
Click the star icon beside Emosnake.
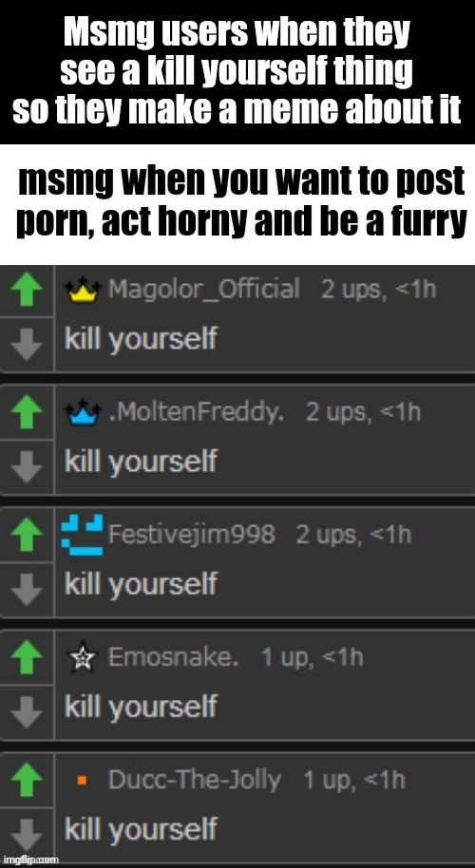click(83, 659)
